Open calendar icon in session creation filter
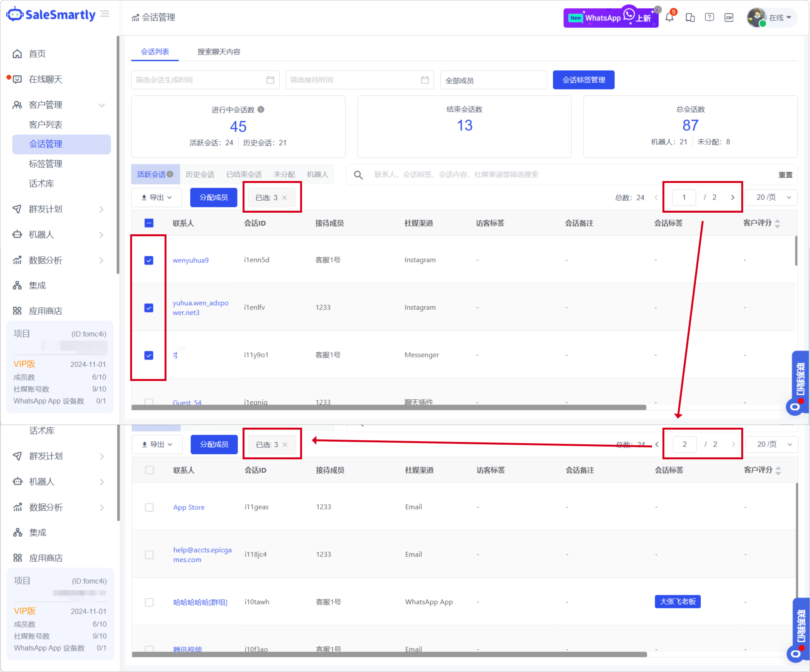810x672 pixels. (270, 80)
